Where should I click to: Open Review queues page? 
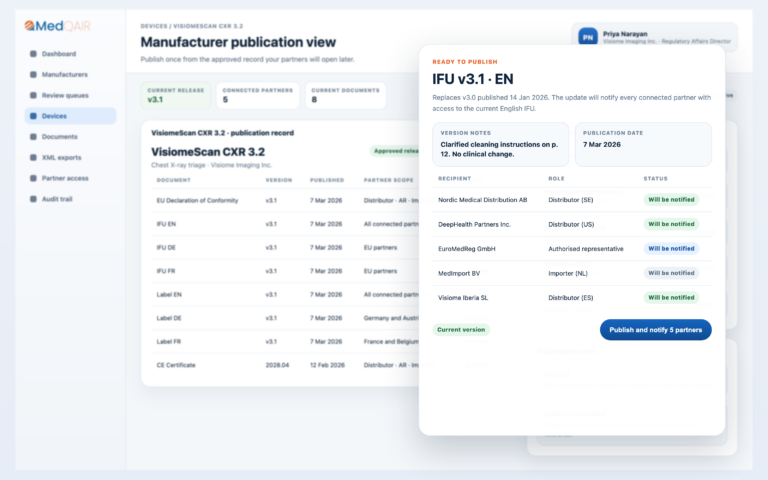[70, 95]
